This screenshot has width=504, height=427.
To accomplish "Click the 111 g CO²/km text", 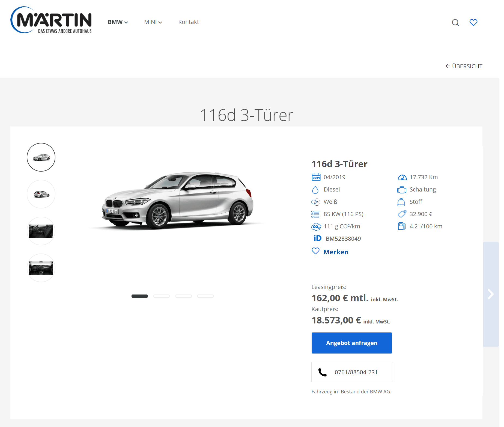I will point(342,226).
